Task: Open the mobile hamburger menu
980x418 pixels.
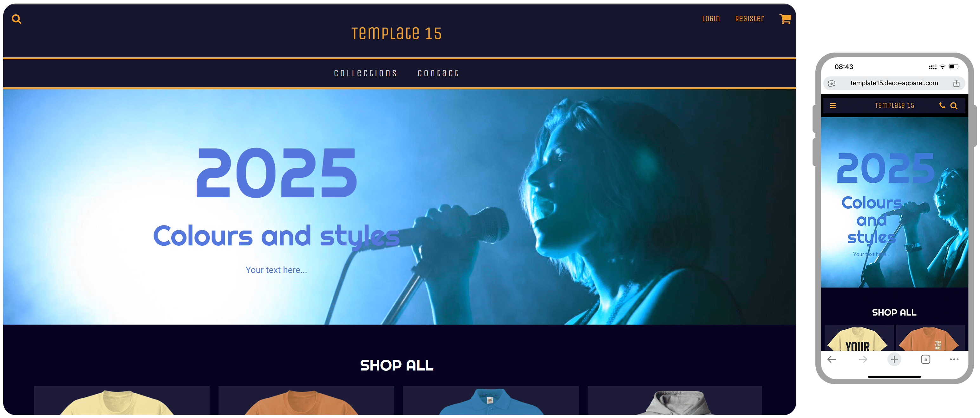Action: tap(833, 106)
